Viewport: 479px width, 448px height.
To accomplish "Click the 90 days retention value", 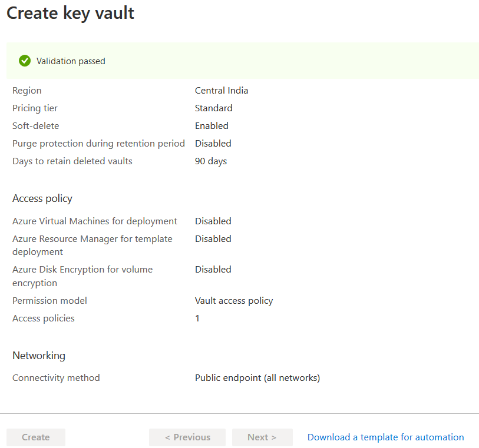I will 211,161.
